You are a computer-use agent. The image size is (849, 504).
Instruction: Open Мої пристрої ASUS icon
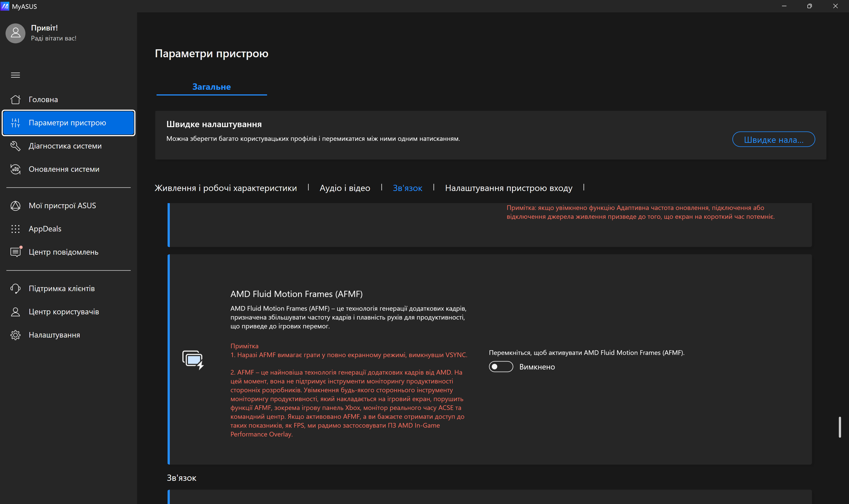point(15,206)
